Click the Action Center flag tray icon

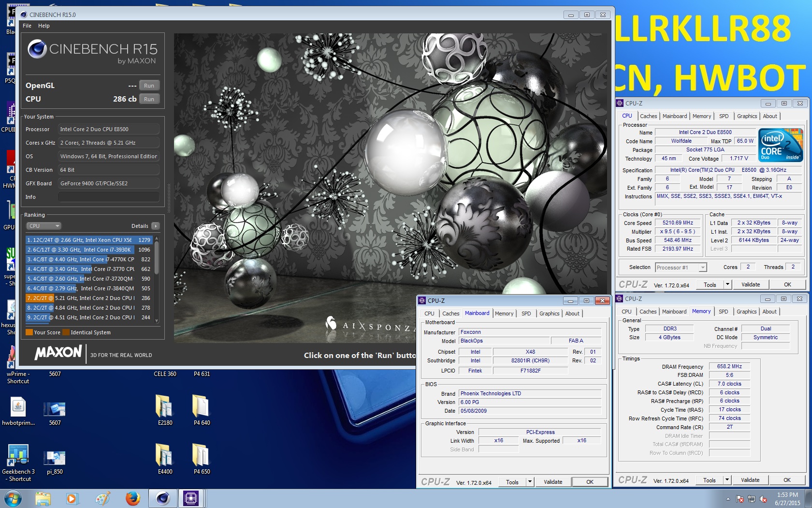740,499
